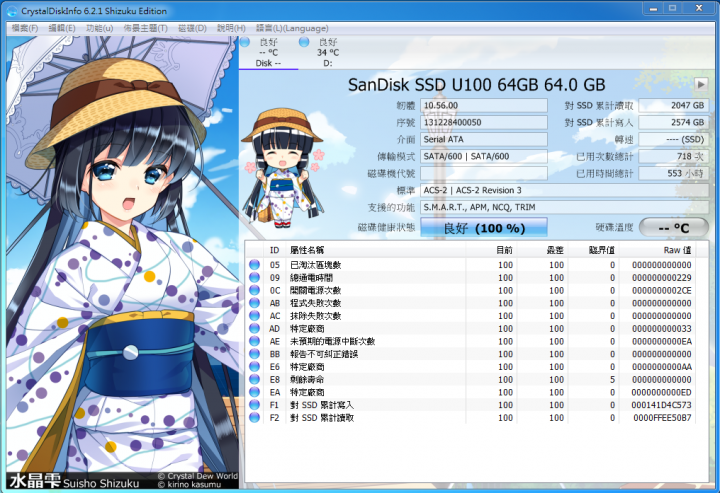
Task: Select the 剩餘壽命 attribute row
Action: click(x=472, y=379)
